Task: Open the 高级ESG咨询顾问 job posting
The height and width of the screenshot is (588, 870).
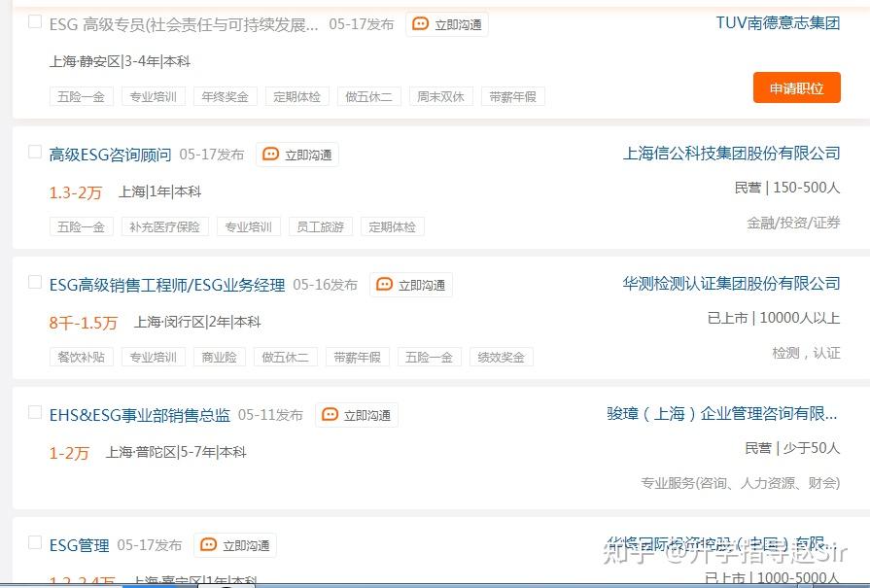Action: pos(110,154)
